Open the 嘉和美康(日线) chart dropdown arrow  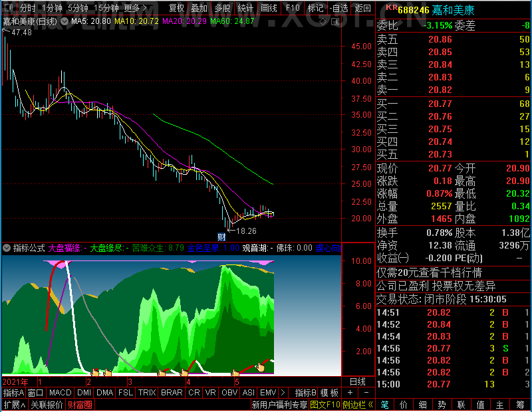coord(64,22)
